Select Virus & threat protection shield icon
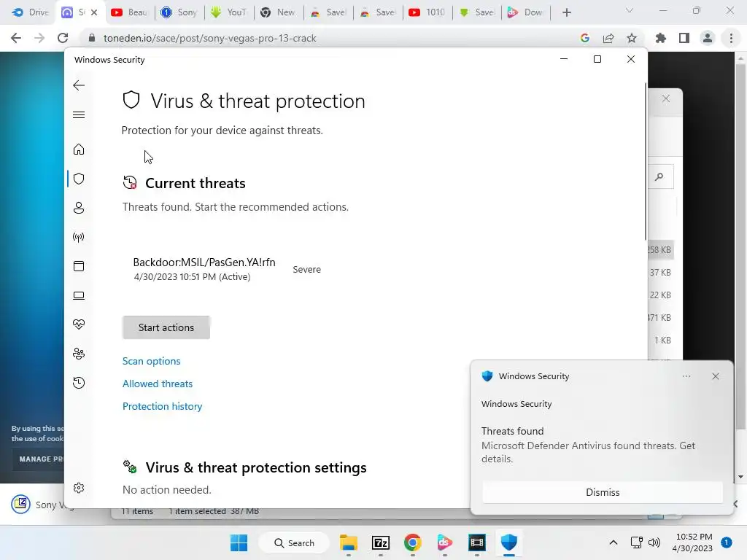The image size is (747, 560). coord(79,179)
